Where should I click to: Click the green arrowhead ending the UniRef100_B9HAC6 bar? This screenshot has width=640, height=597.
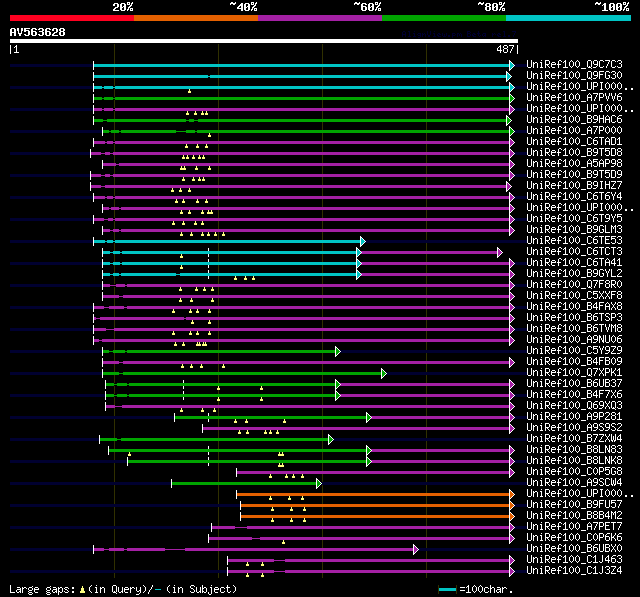point(509,120)
